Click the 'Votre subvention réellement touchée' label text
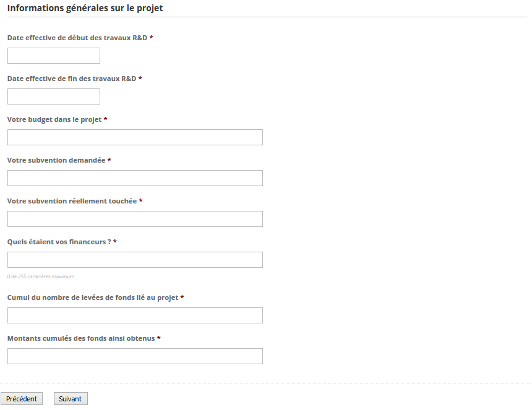532x410 pixels. pyautogui.click(x=72, y=201)
